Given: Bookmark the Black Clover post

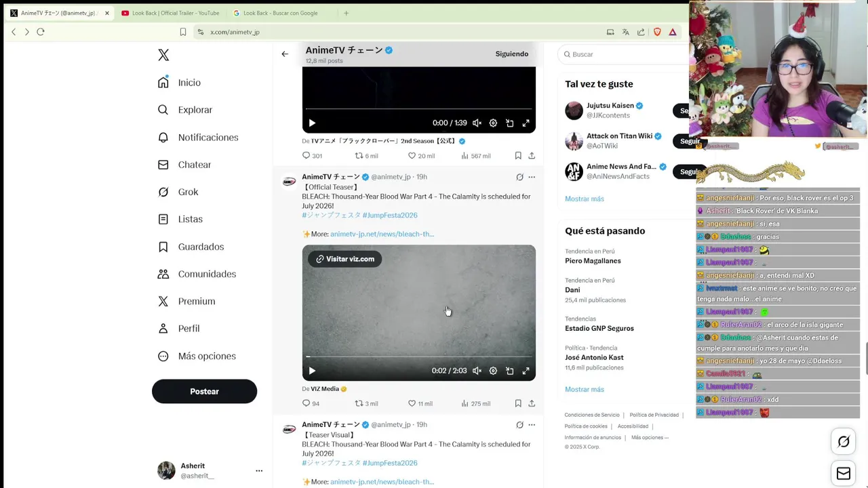Looking at the screenshot, I should coord(518,156).
